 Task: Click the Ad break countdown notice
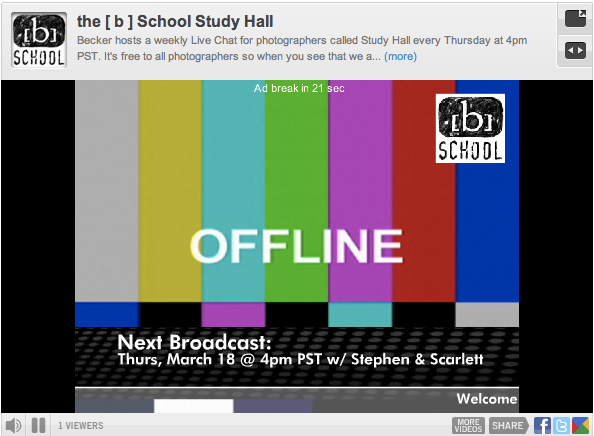coord(299,88)
